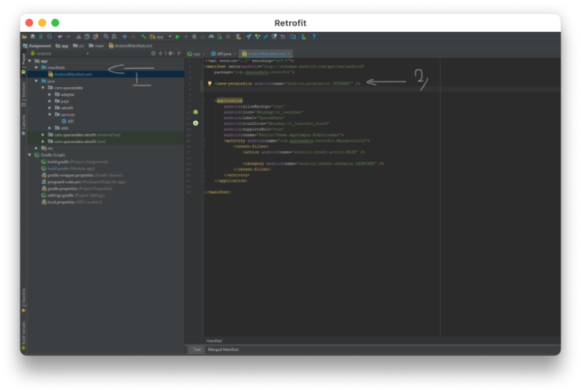Click the app breadcrumb in navigation bar
Image resolution: width=581 pixels, height=392 pixels.
(62, 46)
